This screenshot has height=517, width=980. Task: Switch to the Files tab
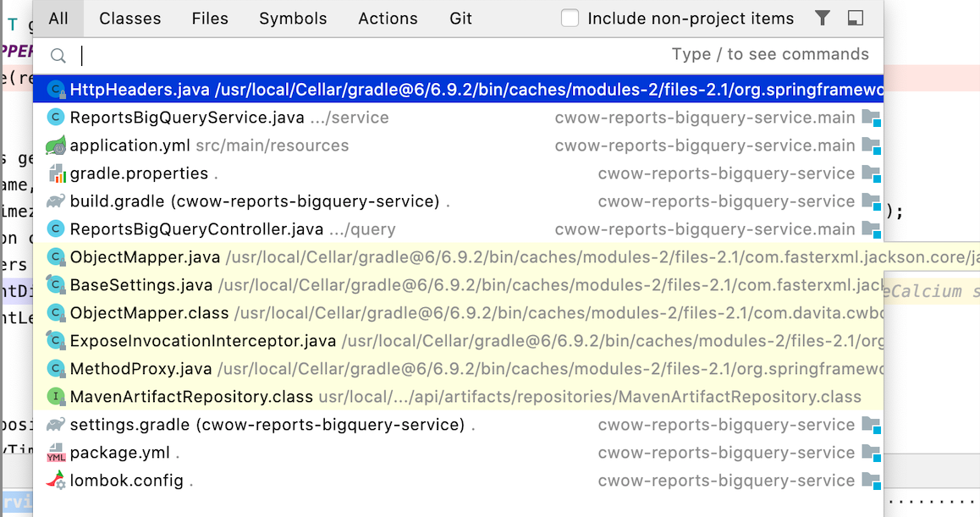coord(210,19)
